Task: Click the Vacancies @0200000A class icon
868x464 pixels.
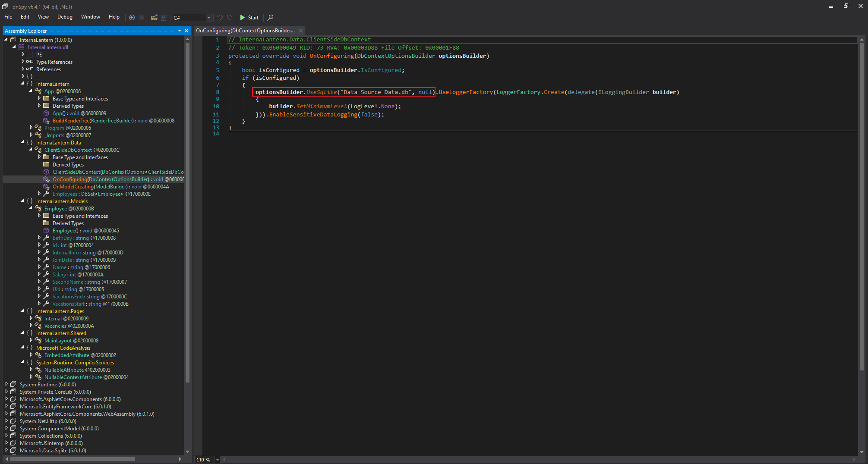Action: click(38, 326)
